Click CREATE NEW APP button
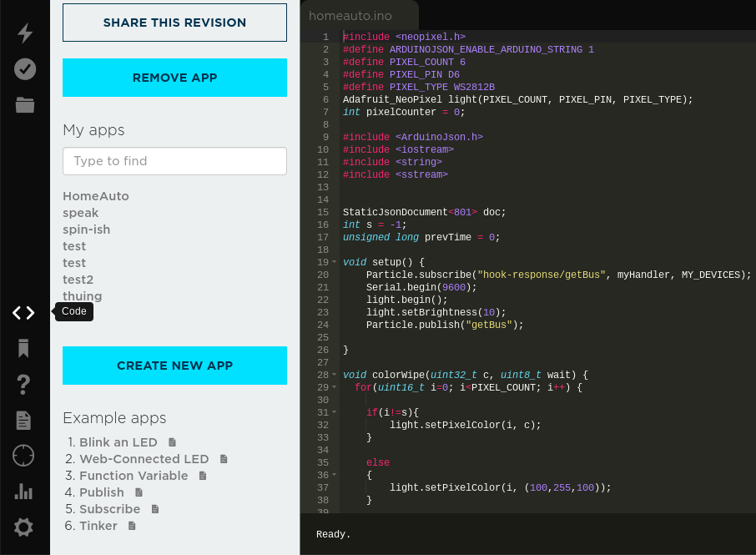Screen dimensions: 756x555 pos(174,366)
